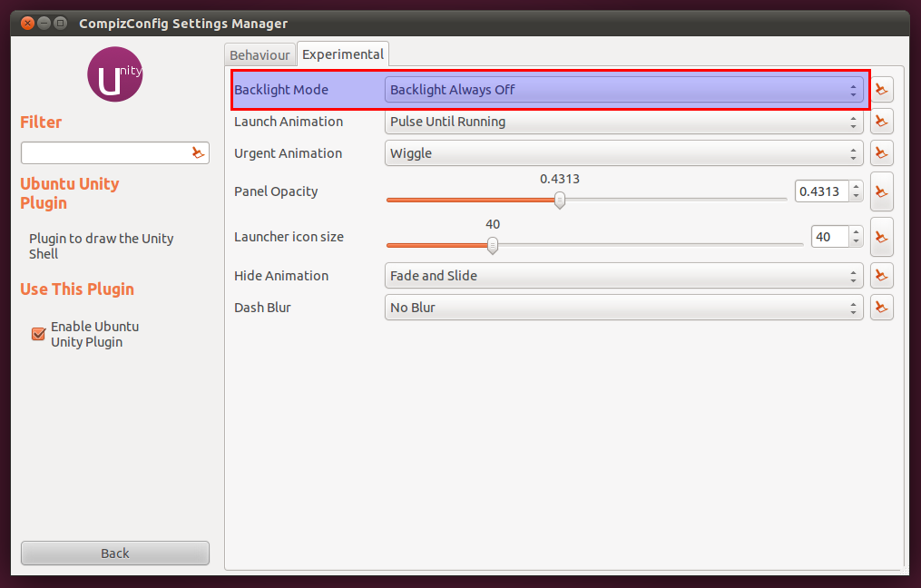Reset Dash Blur using its broom icon
This screenshot has height=588, width=921.
881,308
